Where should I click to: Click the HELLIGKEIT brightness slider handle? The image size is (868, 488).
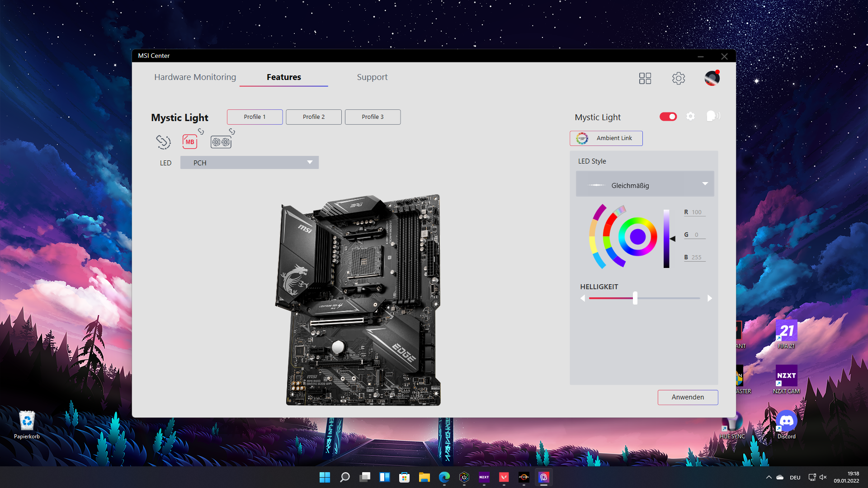[635, 298]
